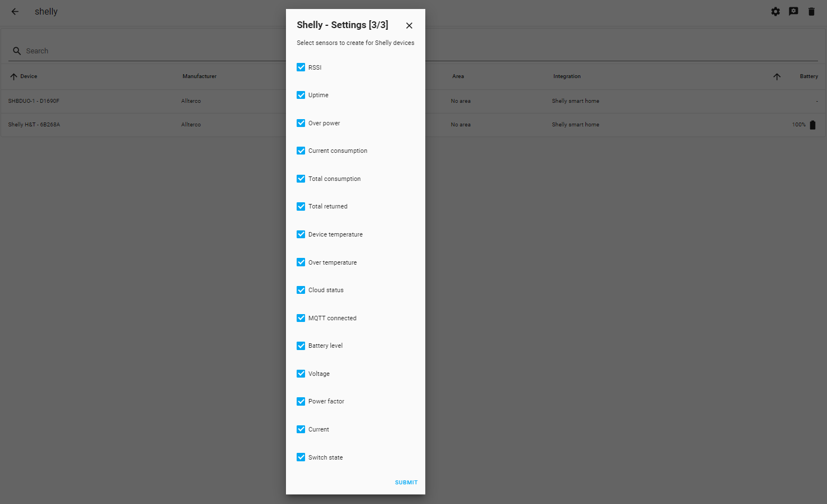Click inside the Search input field
Image resolution: width=827 pixels, height=504 pixels.
(x=84, y=51)
